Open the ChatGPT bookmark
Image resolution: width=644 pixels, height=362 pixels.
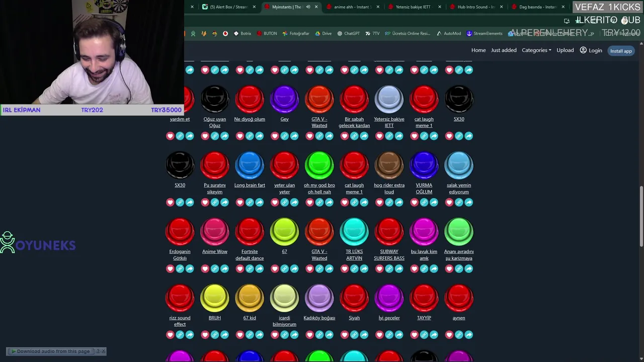[x=348, y=34]
